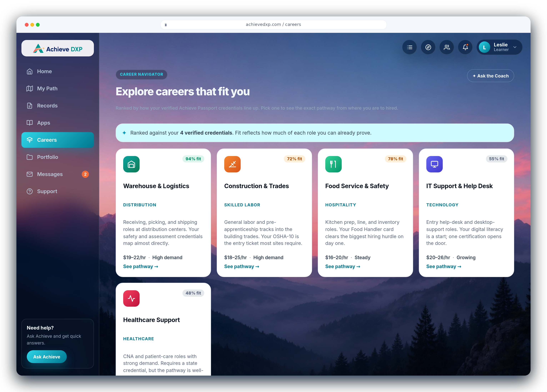This screenshot has width=547, height=392.
Task: Click the Healthcare Support pulse icon
Action: click(x=131, y=298)
